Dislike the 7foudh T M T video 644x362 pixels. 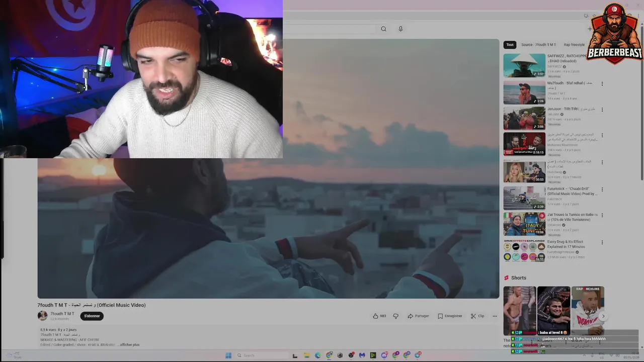click(x=395, y=316)
